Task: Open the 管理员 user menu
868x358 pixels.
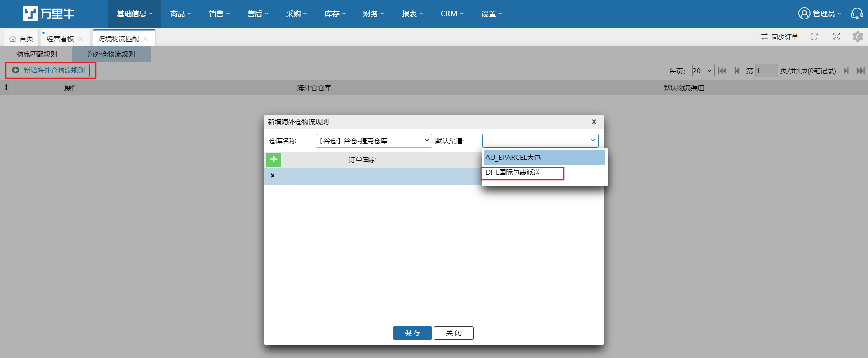Action: (820, 14)
